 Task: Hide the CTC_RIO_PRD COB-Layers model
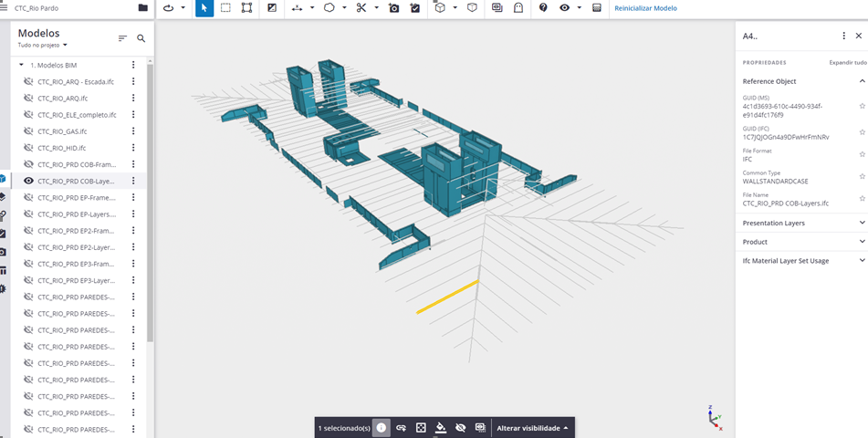[28, 181]
